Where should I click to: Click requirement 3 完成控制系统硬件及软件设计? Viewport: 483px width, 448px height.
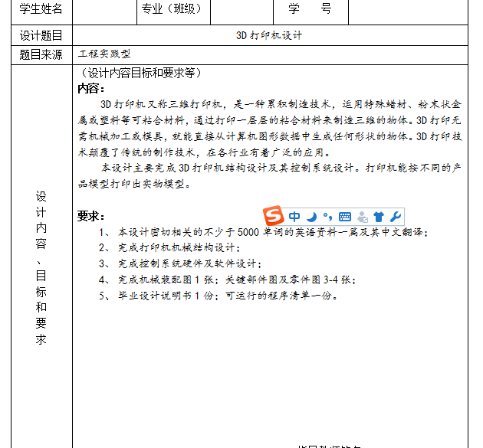pyautogui.click(x=180, y=263)
